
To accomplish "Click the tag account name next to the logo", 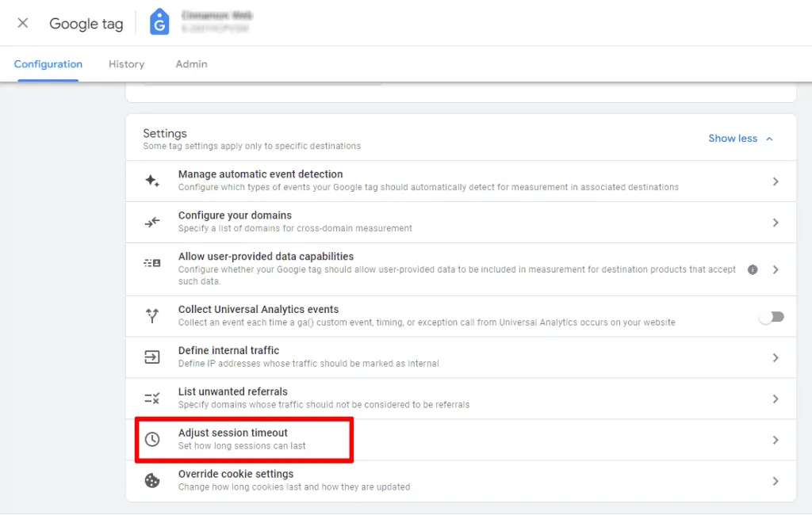I will tap(218, 21).
